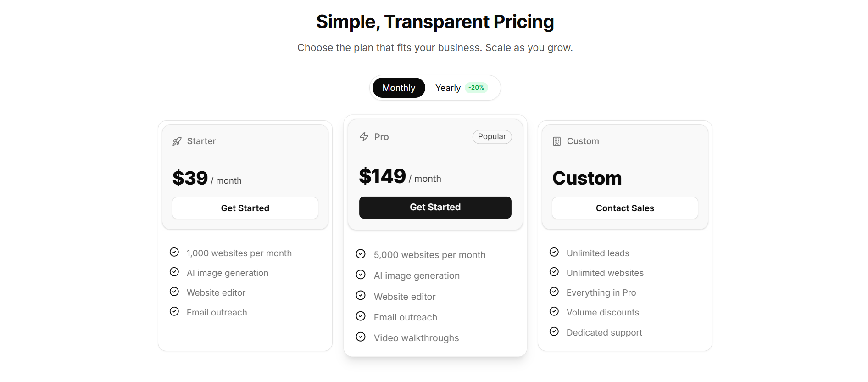Click Get Started under the Starter plan
Image resolution: width=868 pixels, height=382 pixels.
click(x=245, y=208)
